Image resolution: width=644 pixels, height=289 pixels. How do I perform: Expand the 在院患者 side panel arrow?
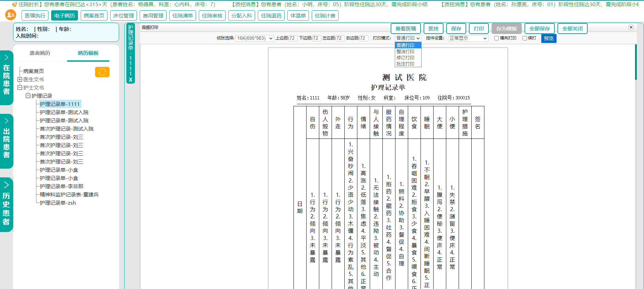click(x=7, y=57)
